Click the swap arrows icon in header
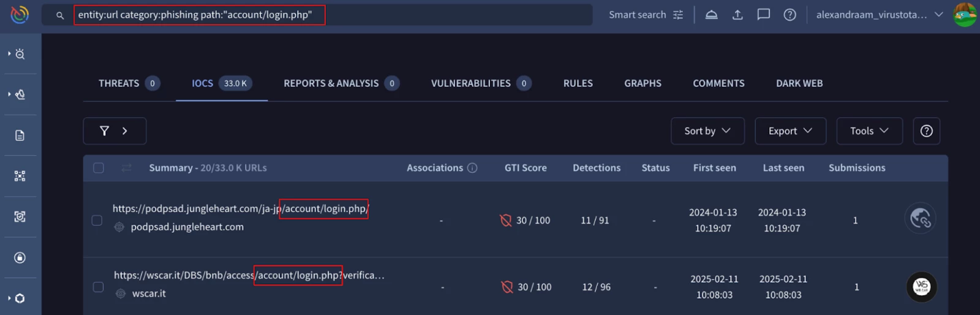 tap(127, 167)
